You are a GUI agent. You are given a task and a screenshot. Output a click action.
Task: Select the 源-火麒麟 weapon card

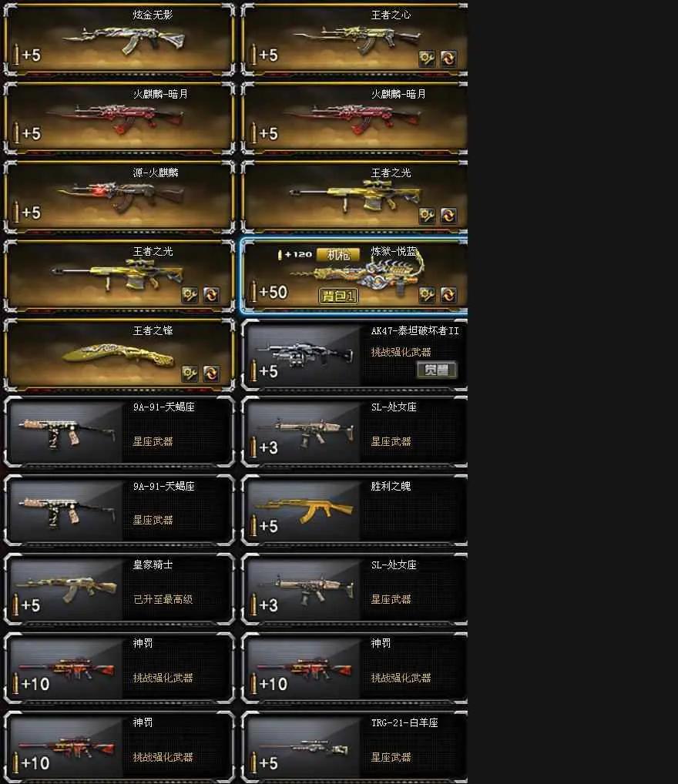[x=119, y=197]
